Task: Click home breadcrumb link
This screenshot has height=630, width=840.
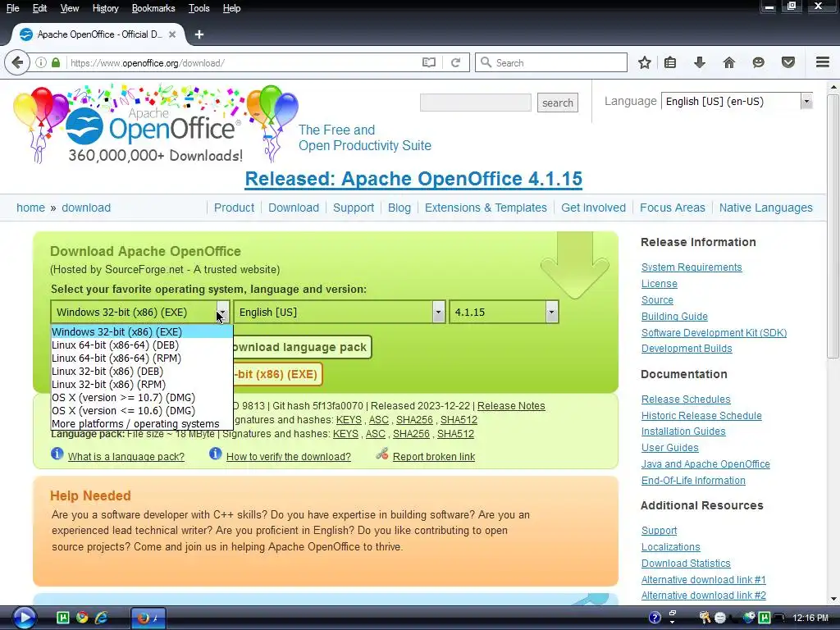Action: [x=30, y=208]
